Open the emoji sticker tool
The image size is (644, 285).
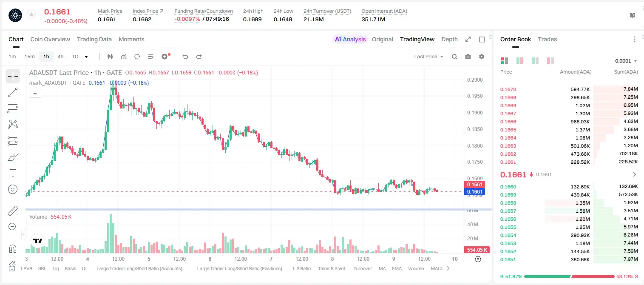13,189
